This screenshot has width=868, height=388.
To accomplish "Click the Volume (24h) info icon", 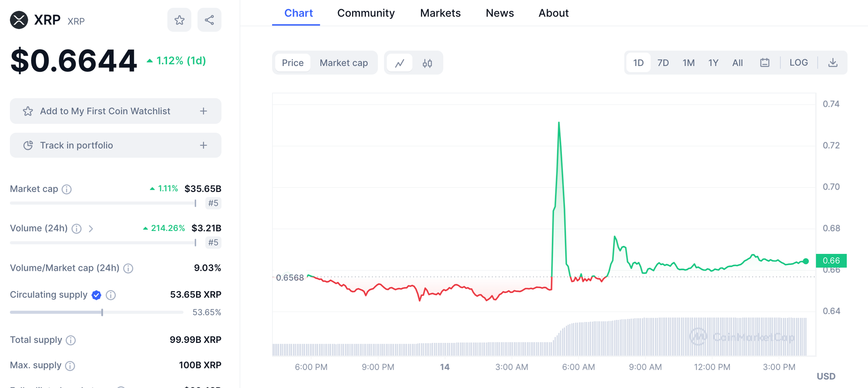I will [x=76, y=229].
